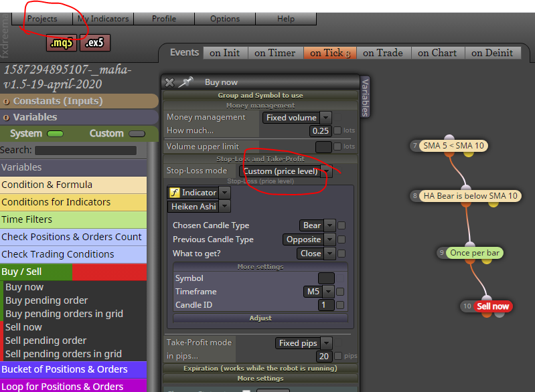The image size is (535, 392).
Task: Click the orange output connector of Sell now block
Action: coord(487,314)
